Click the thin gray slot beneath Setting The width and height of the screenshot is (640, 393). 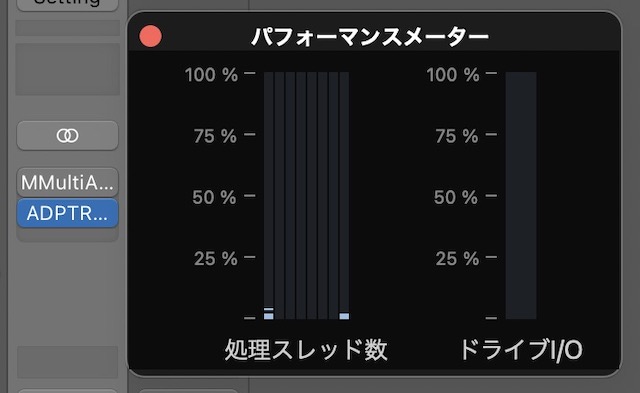click(67, 28)
